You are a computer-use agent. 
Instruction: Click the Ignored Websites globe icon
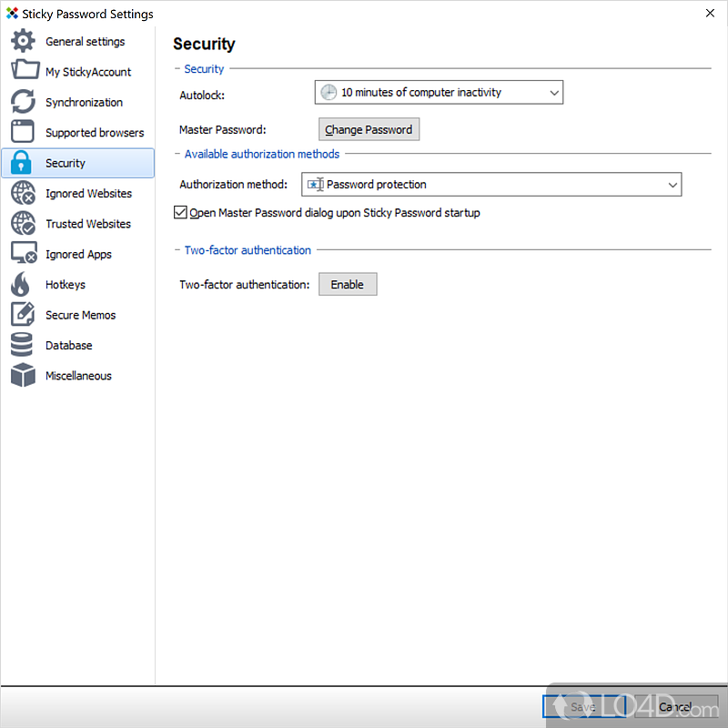click(x=23, y=193)
